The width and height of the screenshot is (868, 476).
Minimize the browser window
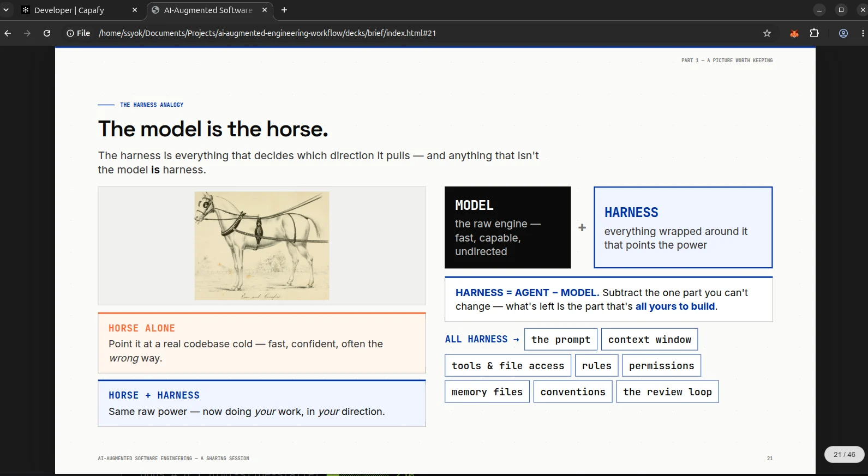click(x=819, y=10)
